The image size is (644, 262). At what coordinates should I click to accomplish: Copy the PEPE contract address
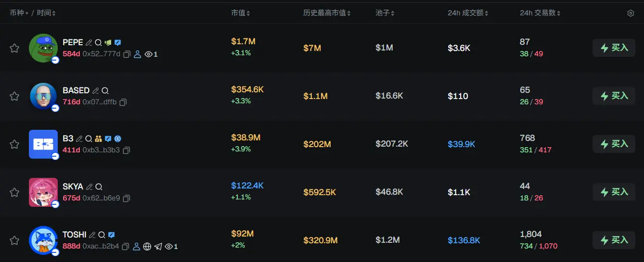[127, 54]
